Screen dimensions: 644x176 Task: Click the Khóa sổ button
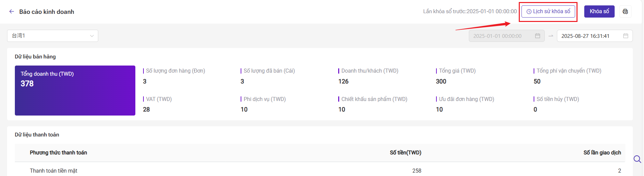(x=599, y=11)
